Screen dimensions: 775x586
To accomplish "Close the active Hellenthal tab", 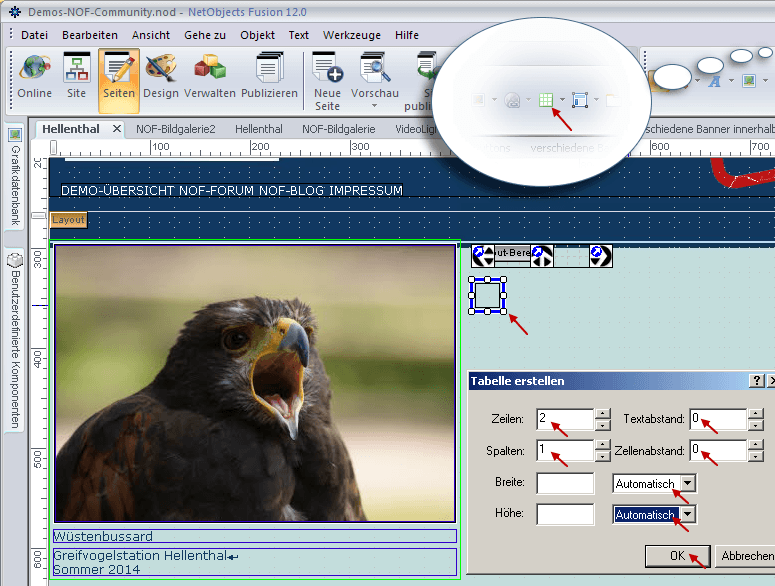I will [x=117, y=129].
